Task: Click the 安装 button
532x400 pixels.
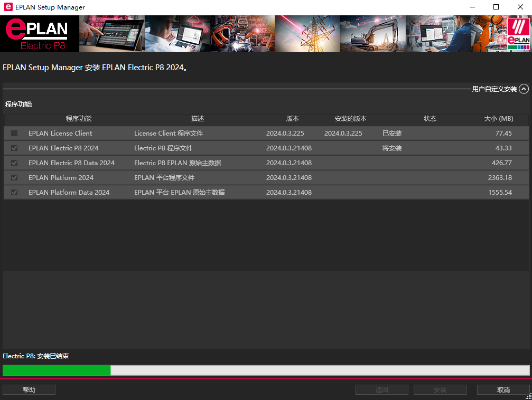Action: pos(440,390)
